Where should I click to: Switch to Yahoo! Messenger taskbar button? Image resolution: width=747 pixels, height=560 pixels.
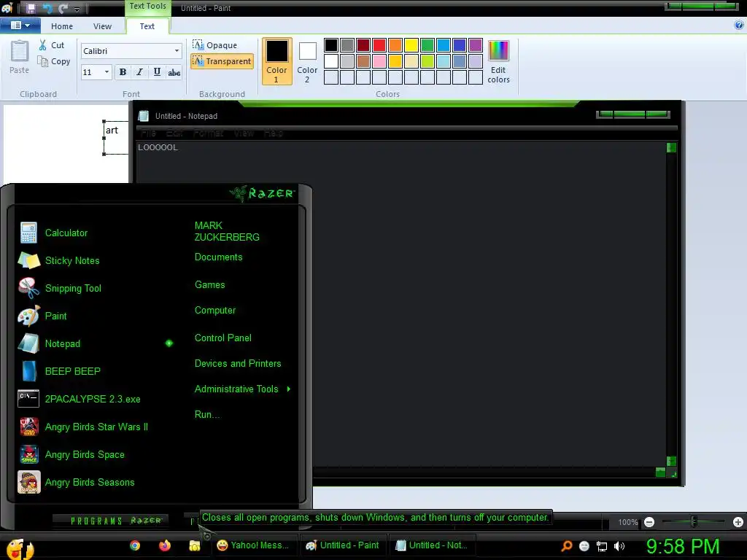[x=255, y=545]
